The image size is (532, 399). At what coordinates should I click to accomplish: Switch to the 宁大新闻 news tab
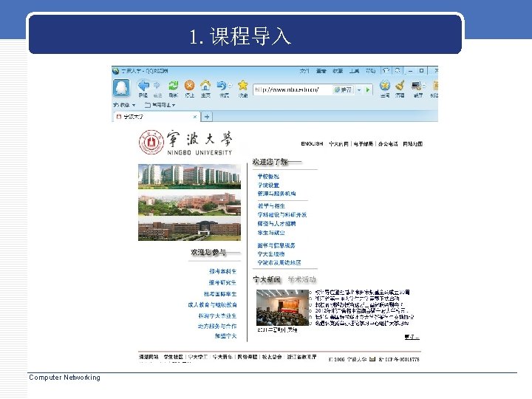click(x=267, y=279)
